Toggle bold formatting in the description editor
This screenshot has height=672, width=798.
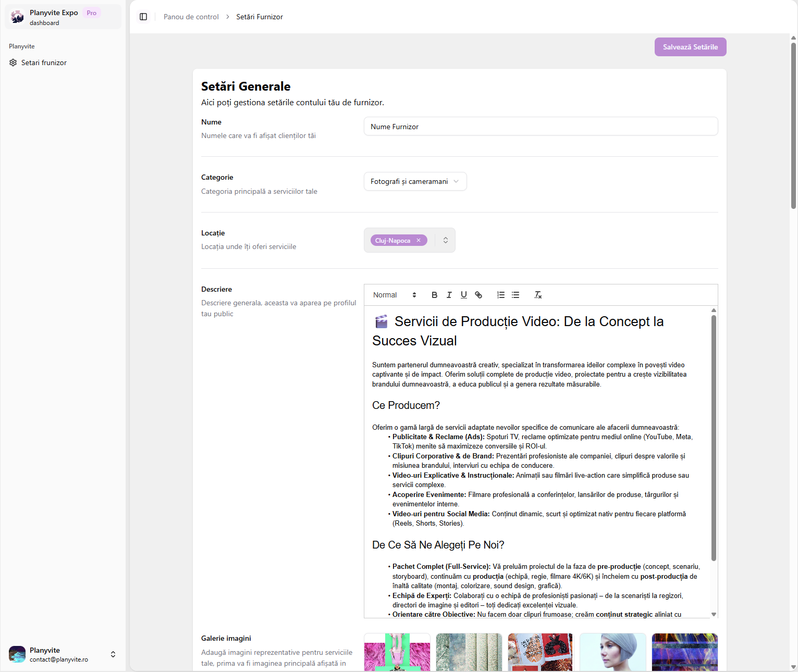click(434, 295)
